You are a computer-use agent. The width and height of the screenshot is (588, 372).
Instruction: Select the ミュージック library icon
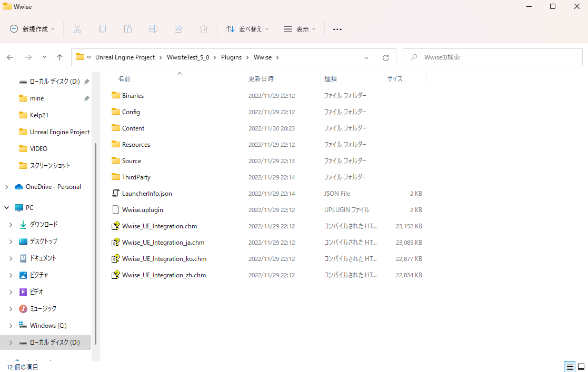(23, 309)
